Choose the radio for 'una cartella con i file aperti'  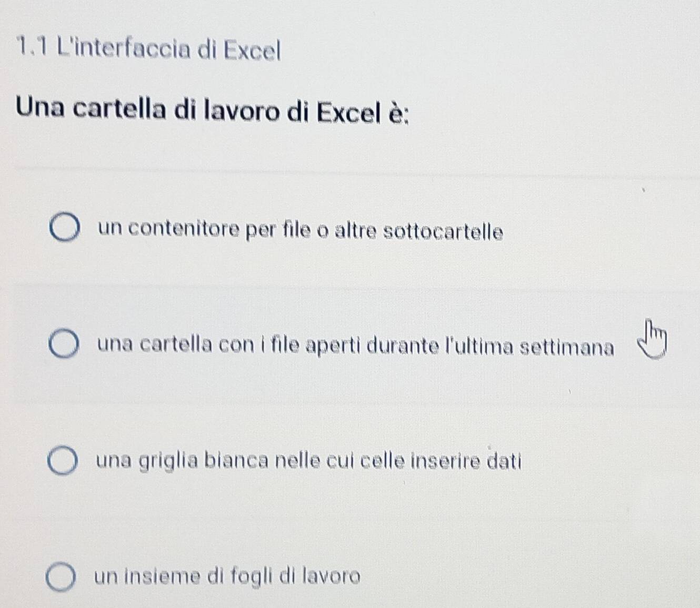tap(65, 345)
